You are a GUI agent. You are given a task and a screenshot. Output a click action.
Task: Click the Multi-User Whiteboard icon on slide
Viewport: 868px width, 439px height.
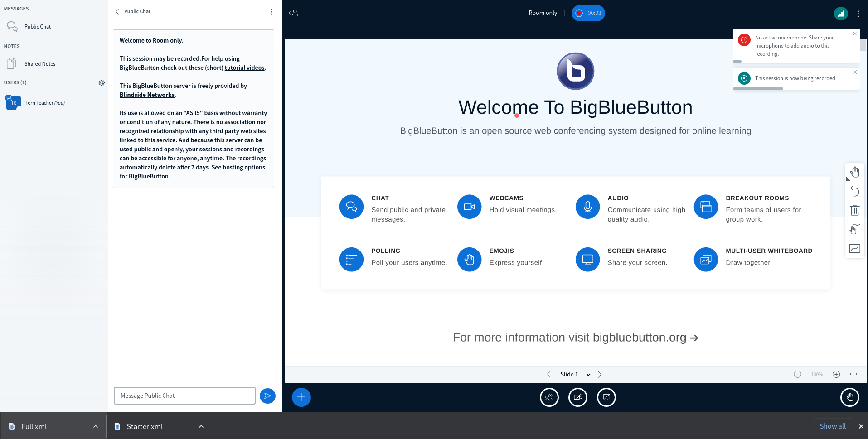706,260
